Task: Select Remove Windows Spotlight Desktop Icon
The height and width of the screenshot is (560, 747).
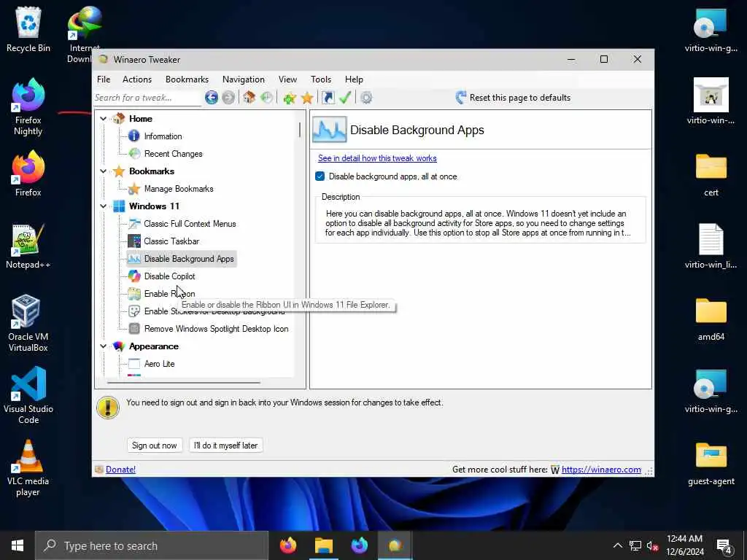Action: pyautogui.click(x=216, y=329)
